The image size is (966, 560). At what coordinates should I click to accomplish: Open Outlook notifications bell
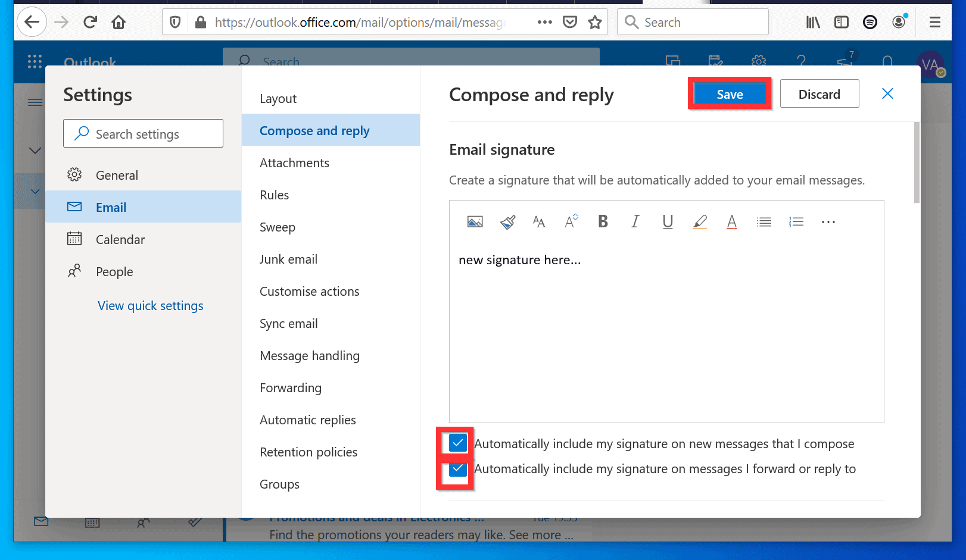click(887, 61)
